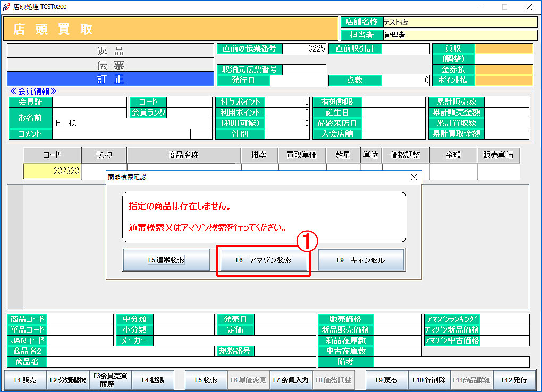Screen dimensions: 542x392
Task: Close the 商品検索確認 dialog
Action: [414, 177]
